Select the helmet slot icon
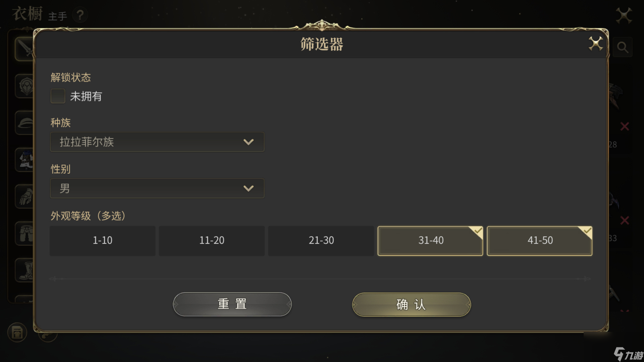This screenshot has width=644, height=362. click(25, 123)
